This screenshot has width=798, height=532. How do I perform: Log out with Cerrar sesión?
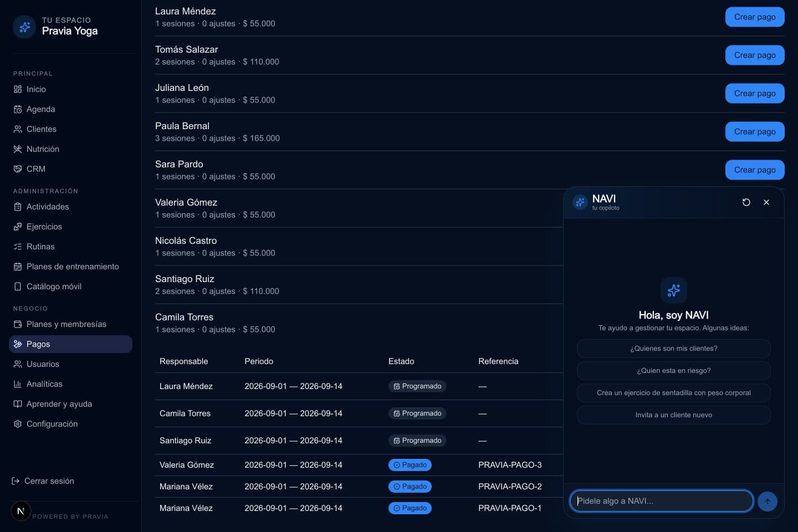[43, 481]
